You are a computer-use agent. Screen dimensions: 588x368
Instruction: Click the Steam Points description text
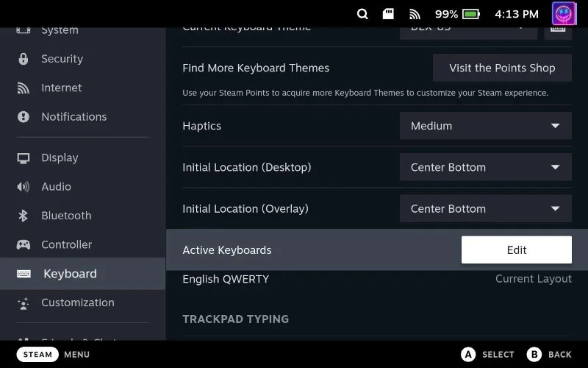[365, 93]
